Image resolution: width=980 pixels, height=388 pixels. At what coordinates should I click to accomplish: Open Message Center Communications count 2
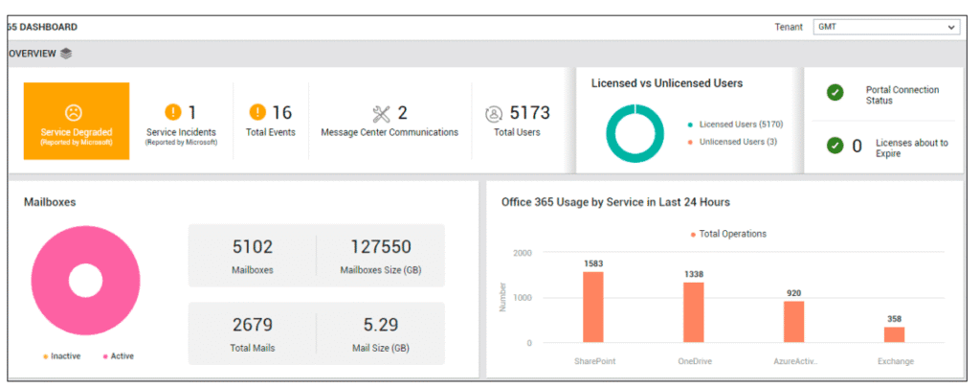point(403,113)
